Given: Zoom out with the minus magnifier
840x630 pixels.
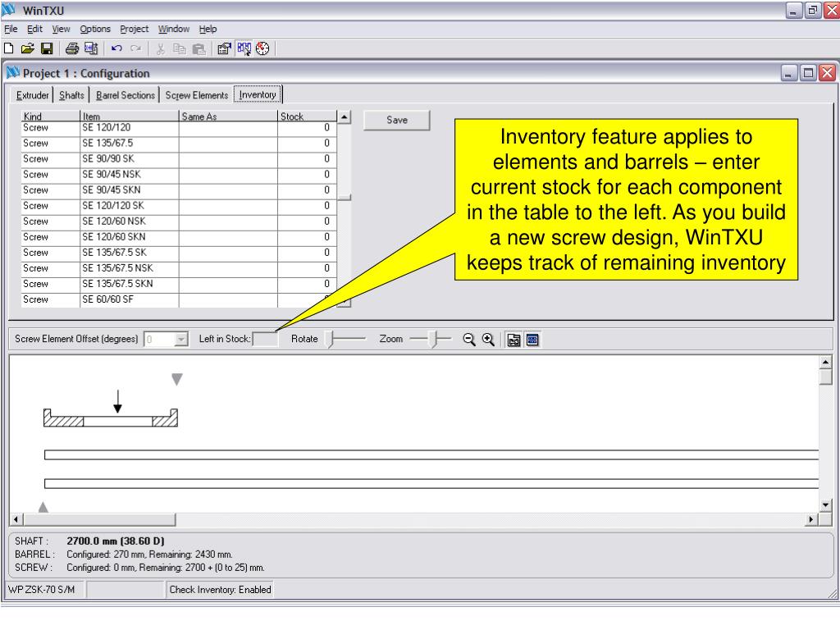Looking at the screenshot, I should (468, 340).
